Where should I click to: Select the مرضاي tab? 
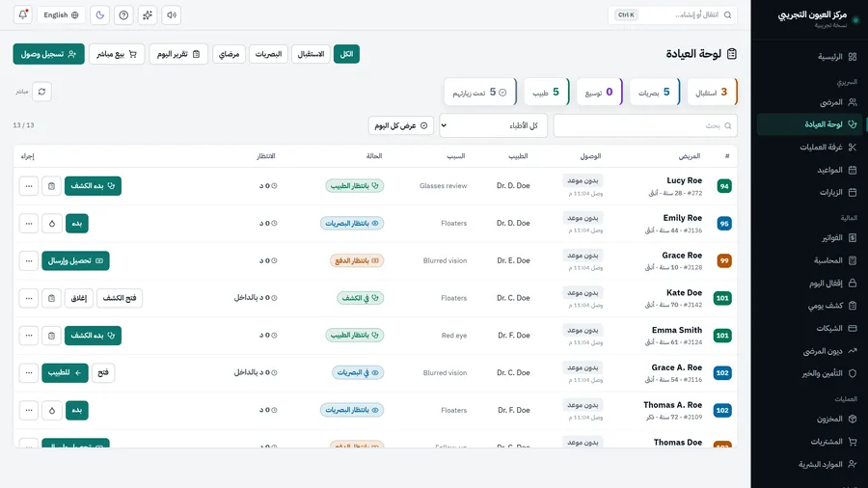point(229,54)
